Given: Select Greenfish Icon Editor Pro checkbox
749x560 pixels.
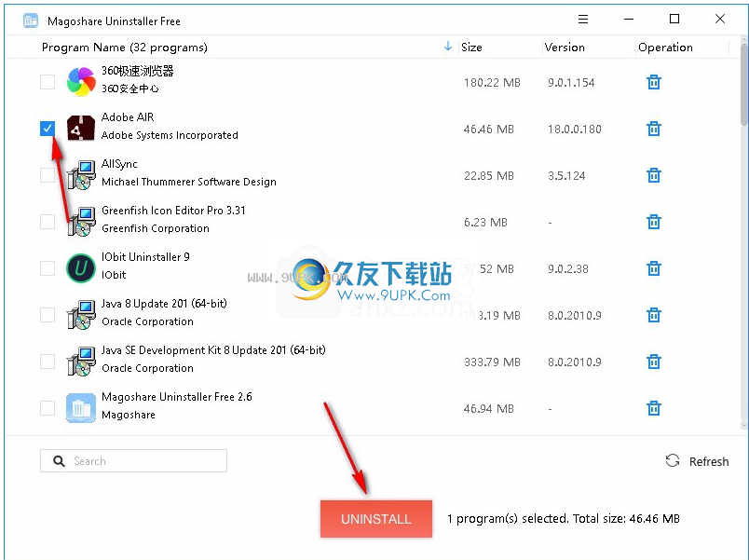Looking at the screenshot, I should click(48, 221).
